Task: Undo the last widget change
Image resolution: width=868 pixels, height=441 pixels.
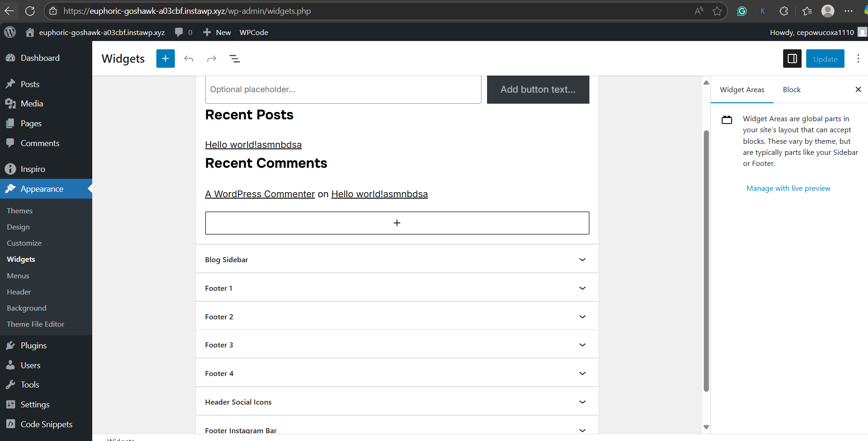Action: click(x=189, y=59)
